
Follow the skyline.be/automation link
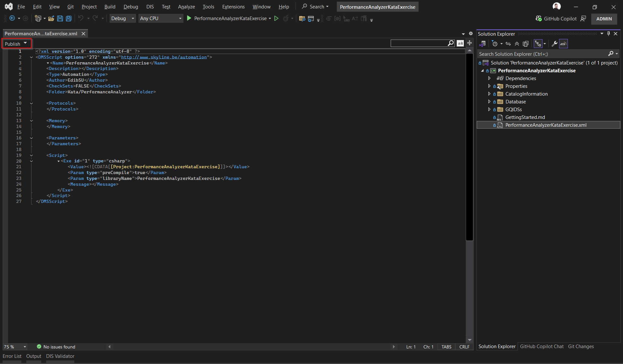tap(164, 57)
